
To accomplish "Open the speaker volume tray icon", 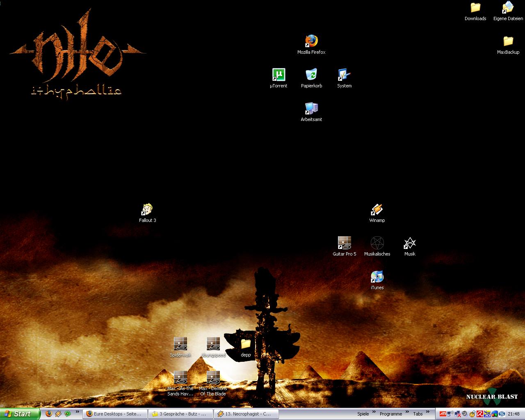I will (464, 413).
